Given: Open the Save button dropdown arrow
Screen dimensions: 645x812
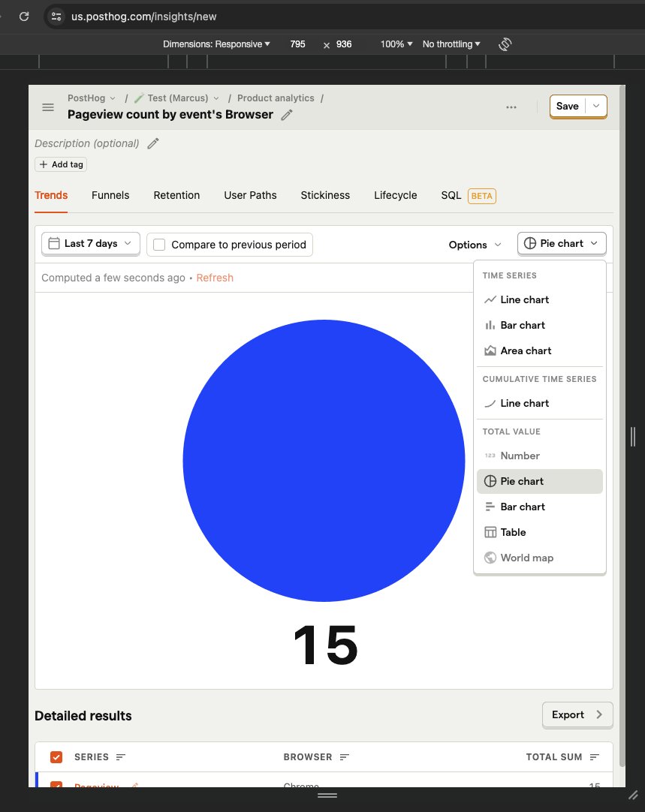Looking at the screenshot, I should 596,106.
